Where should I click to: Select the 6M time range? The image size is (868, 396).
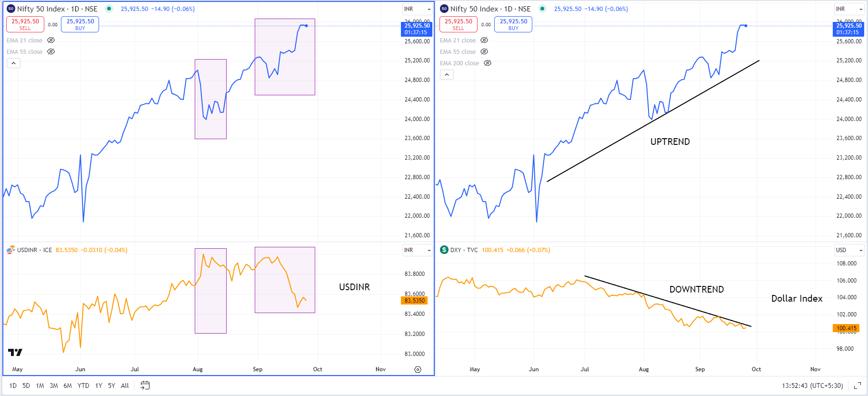(x=68, y=386)
